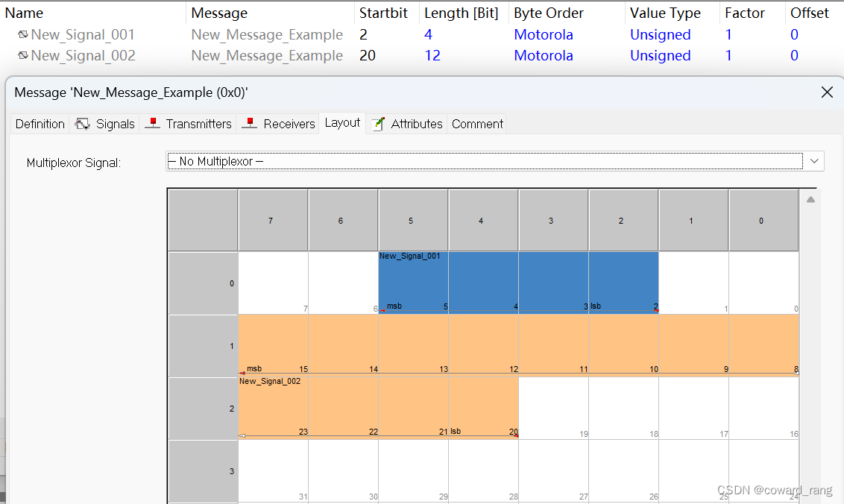
Task: Click empty bit cell 31 in byte 3
Action: pyautogui.click(x=274, y=471)
